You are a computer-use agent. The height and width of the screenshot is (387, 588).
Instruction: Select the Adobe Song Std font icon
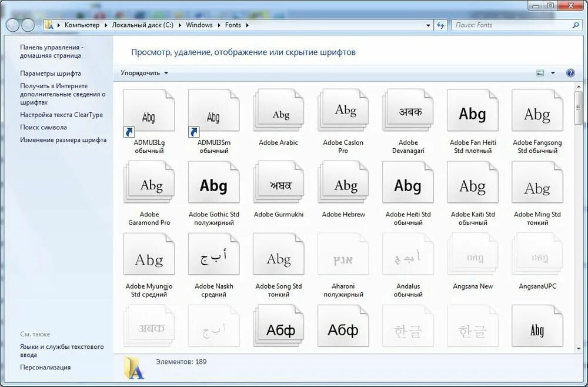pos(278,254)
